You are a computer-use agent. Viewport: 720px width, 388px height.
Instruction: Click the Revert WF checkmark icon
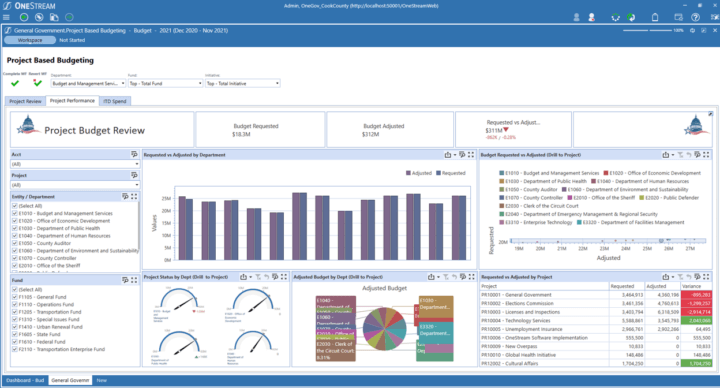pyautogui.click(x=37, y=83)
